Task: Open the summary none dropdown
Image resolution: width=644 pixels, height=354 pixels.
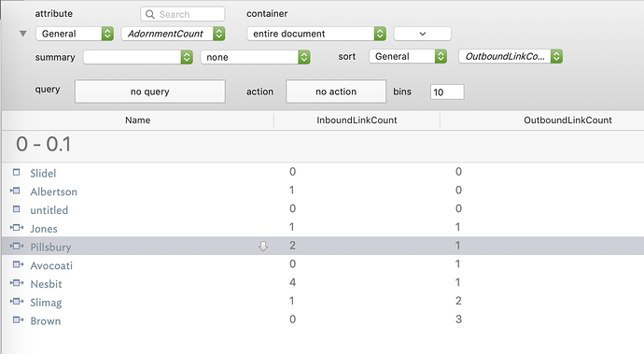Action: [x=255, y=57]
